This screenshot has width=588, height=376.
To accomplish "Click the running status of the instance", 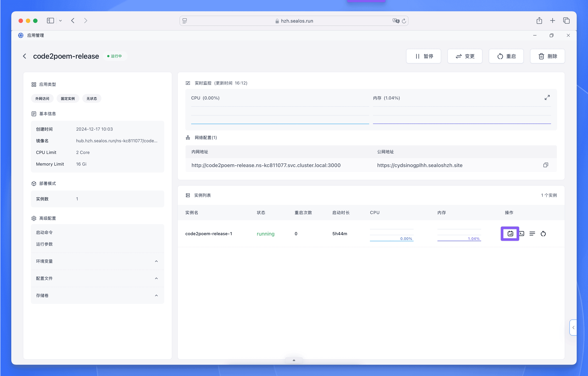I will [x=265, y=234].
